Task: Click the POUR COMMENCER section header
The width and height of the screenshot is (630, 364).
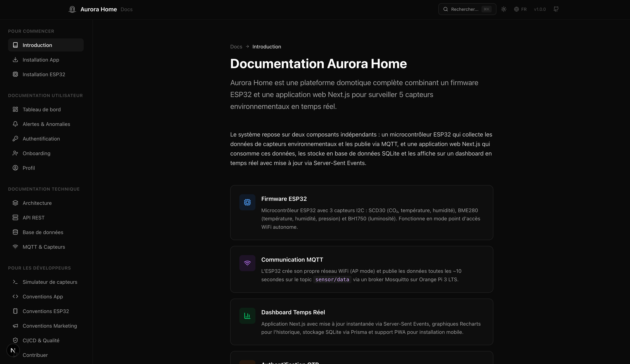Action: [31, 31]
